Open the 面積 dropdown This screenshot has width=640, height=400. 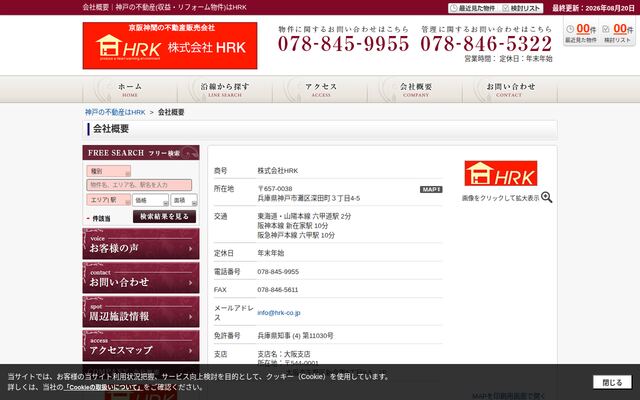184,200
